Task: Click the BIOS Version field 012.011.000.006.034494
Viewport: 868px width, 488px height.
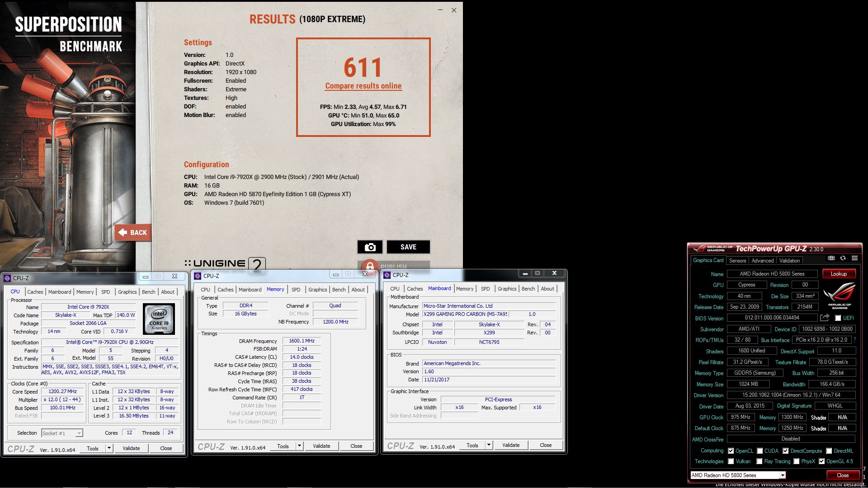Action: pos(772,318)
